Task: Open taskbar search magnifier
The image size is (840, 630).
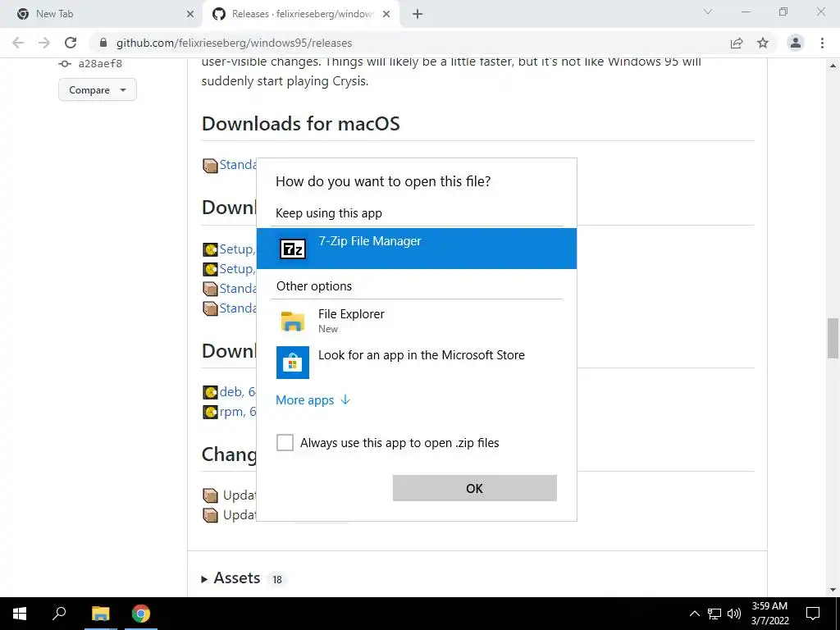Action: click(59, 614)
